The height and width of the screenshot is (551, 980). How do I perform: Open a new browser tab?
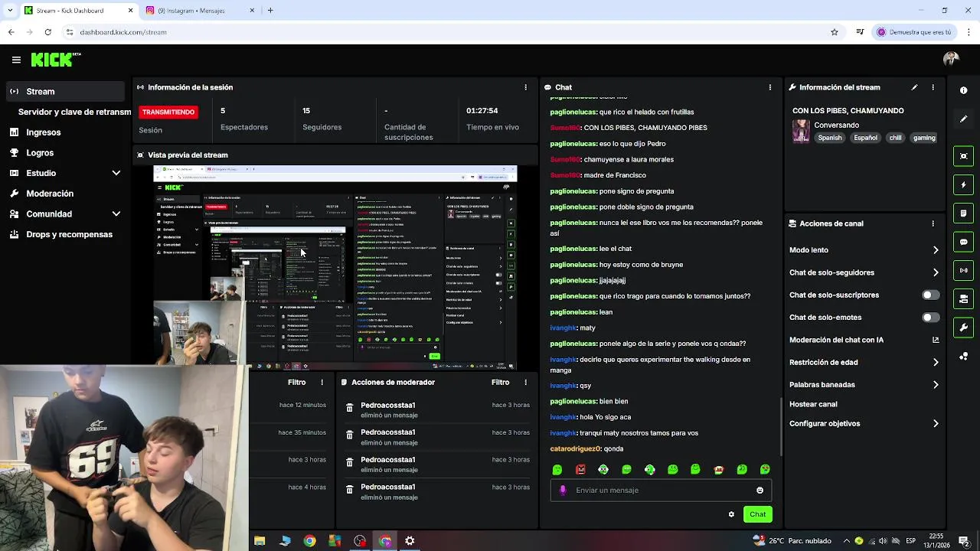[x=270, y=10]
